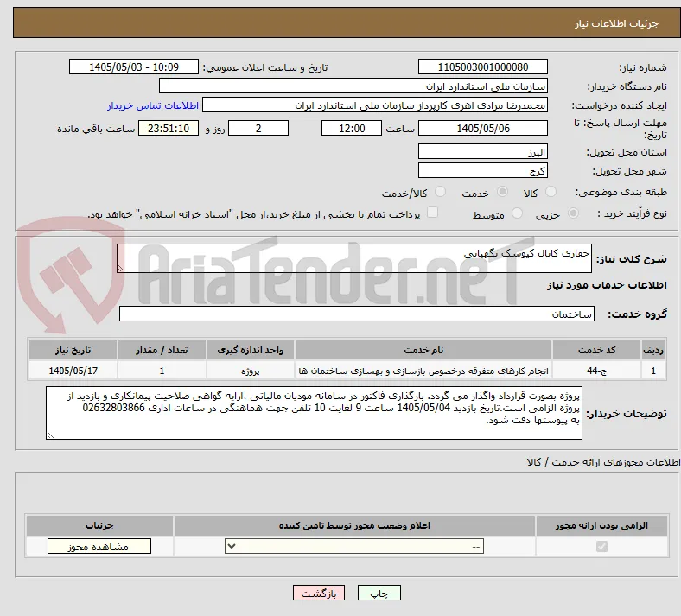
Task: Click the تاریخ نیاز column header
Action: [73, 350]
